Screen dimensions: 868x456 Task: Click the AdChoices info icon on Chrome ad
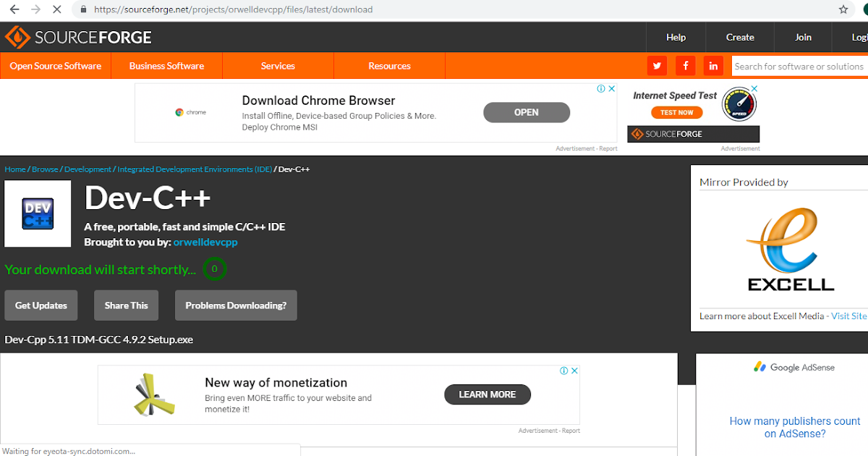coord(600,89)
